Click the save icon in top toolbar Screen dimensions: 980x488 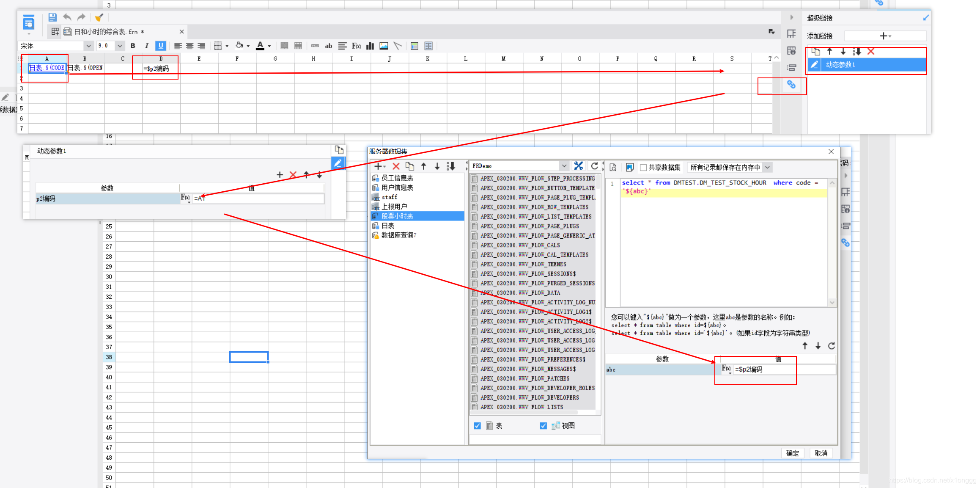52,17
